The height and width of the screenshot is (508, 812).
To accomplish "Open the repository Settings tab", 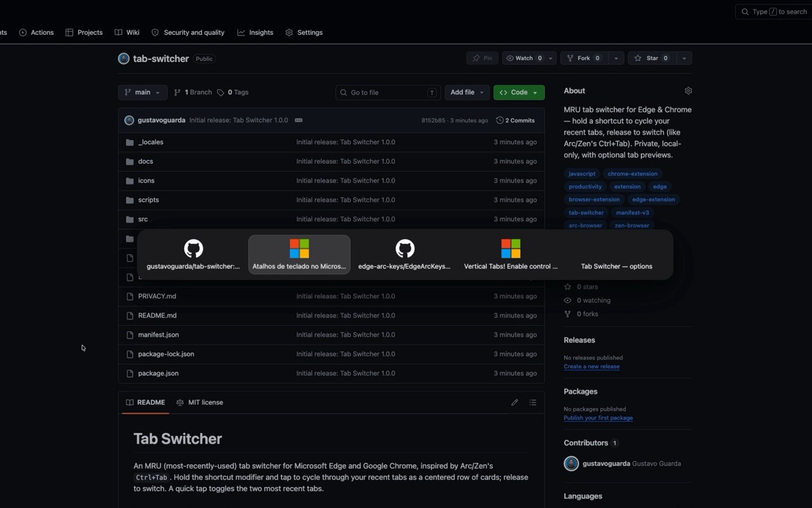I will (x=304, y=32).
